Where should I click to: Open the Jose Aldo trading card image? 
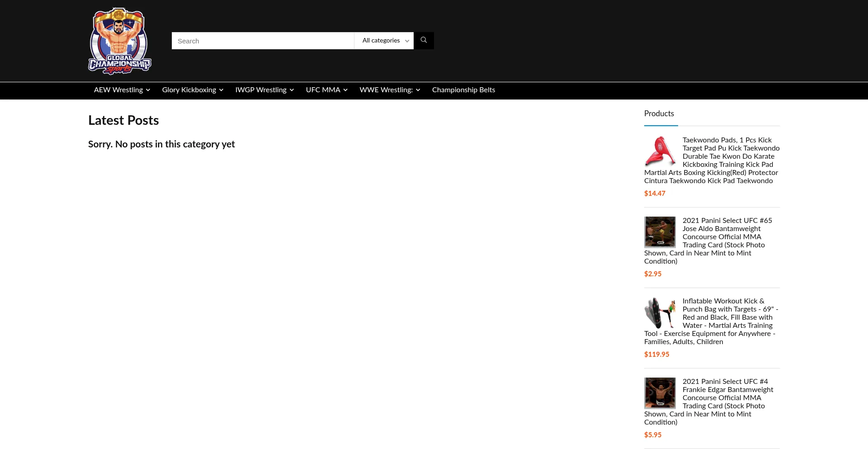coord(660,232)
